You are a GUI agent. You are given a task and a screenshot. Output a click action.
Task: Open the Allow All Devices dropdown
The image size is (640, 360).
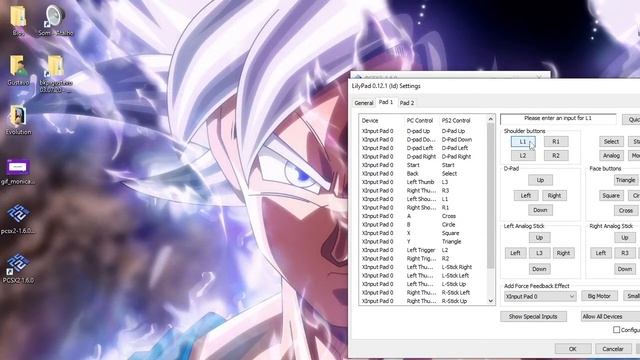(x=610, y=316)
